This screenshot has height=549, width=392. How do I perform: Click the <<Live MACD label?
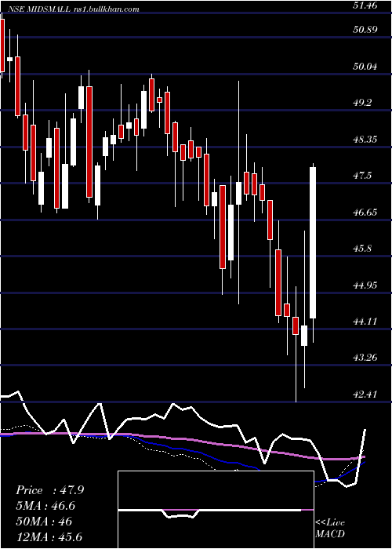[330, 528]
